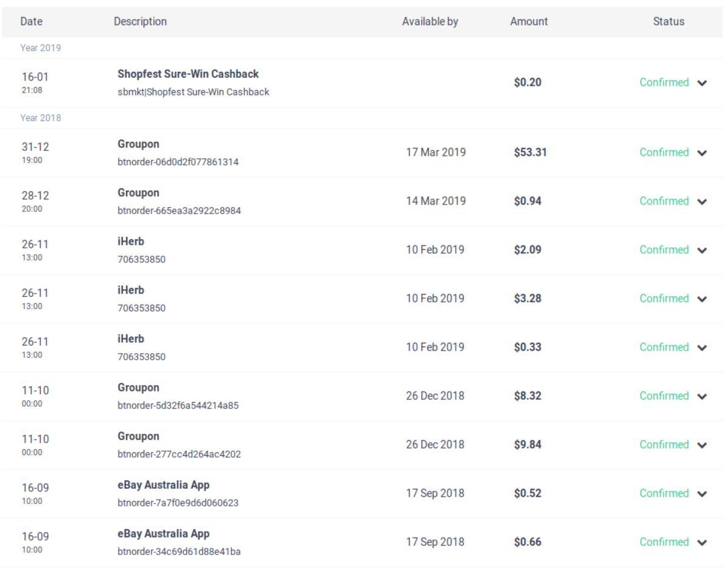728x582 pixels.
Task: Expand chevron for the $8.32 Groupon row
Action: (x=702, y=397)
